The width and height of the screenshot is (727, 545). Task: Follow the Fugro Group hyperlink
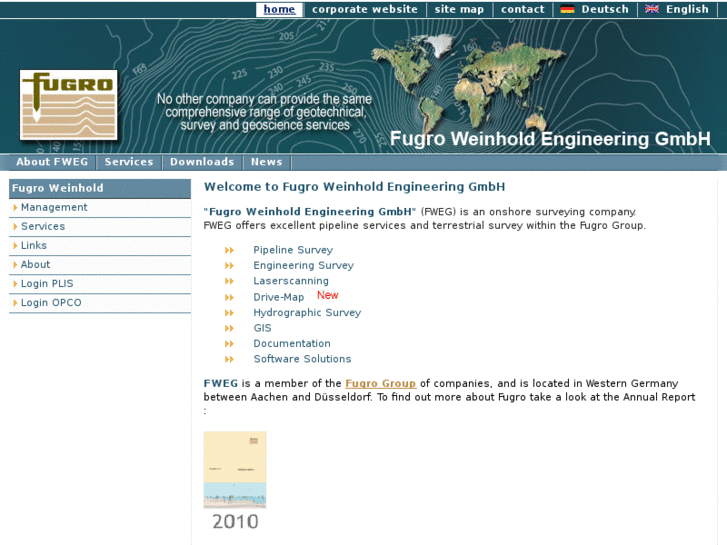click(381, 384)
